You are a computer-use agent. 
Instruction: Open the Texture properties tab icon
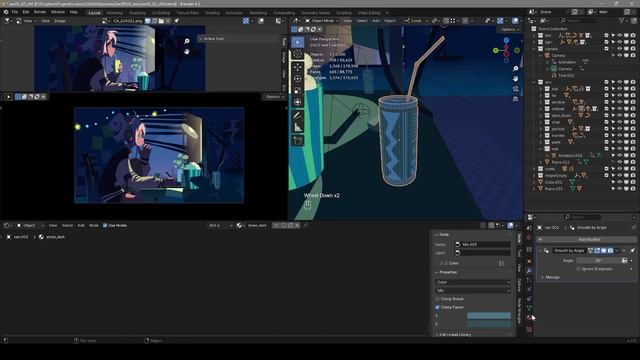(x=529, y=329)
